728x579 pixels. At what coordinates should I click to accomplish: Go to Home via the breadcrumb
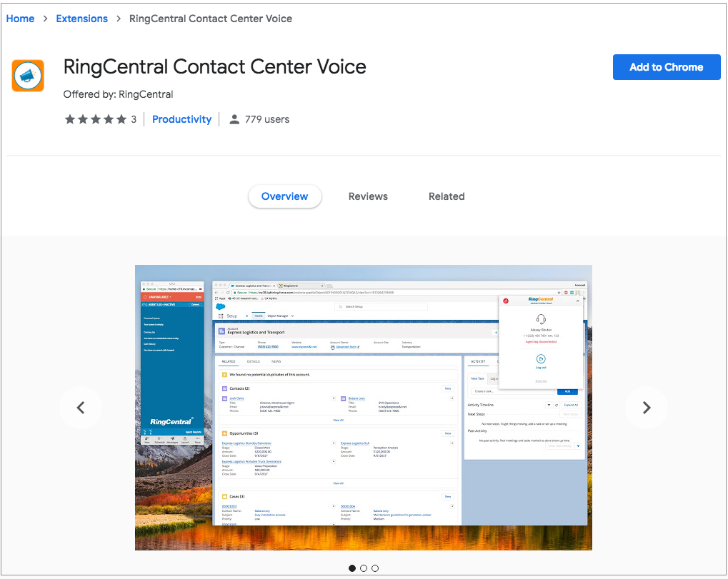(20, 18)
